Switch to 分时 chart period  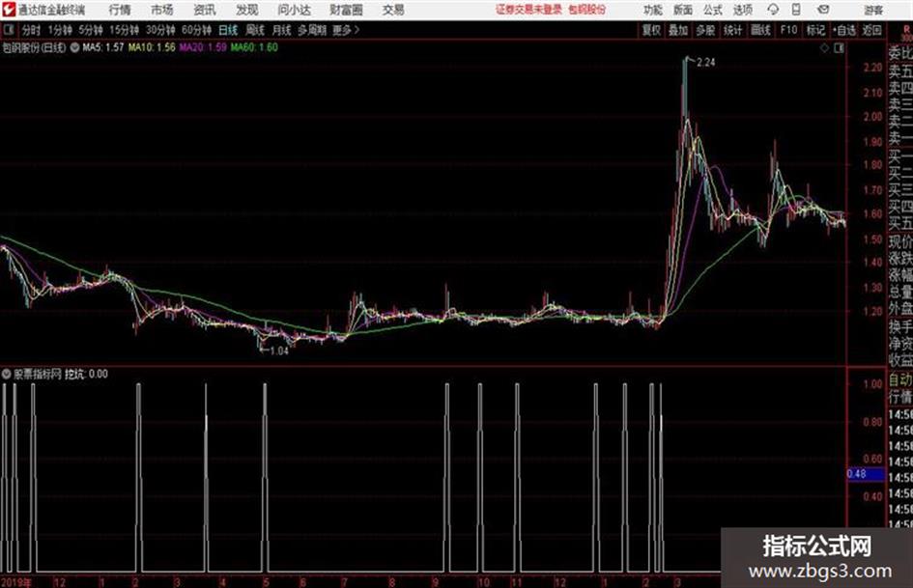coord(32,30)
